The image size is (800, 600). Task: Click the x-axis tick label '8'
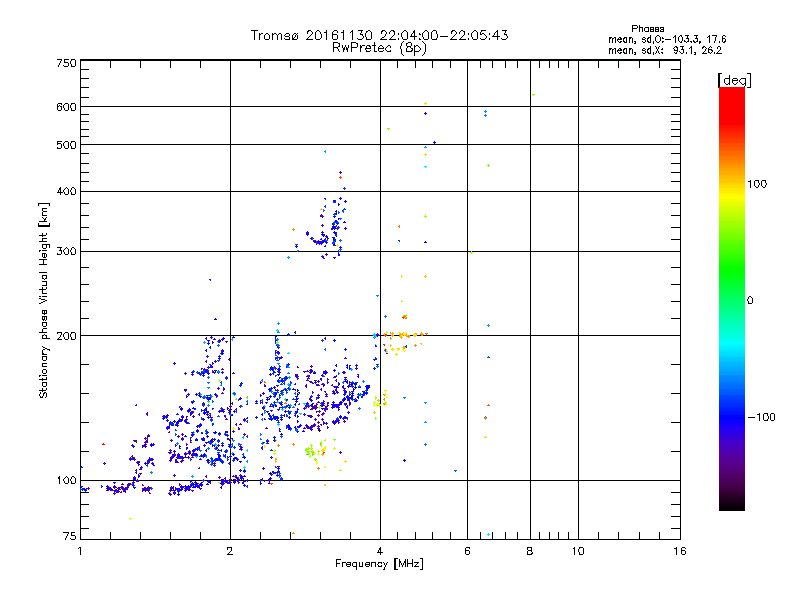point(530,551)
